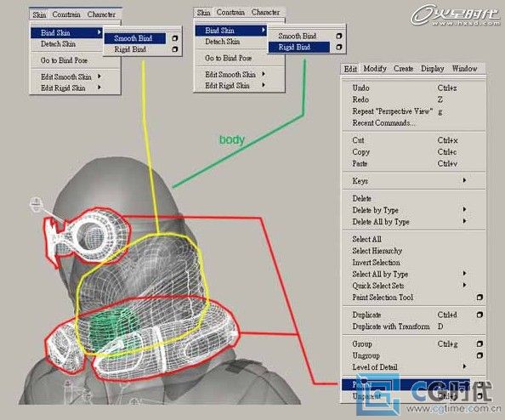Open the Display menu

pos(433,69)
